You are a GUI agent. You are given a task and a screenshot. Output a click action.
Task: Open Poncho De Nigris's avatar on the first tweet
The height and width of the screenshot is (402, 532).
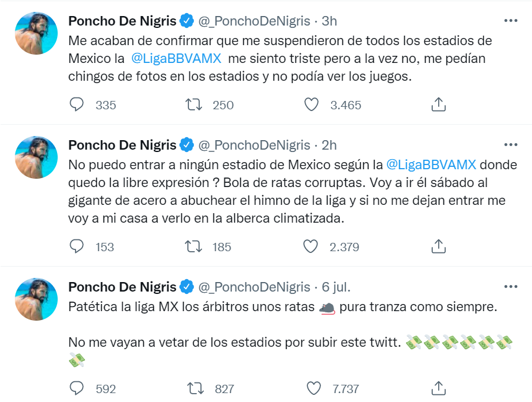(36, 33)
